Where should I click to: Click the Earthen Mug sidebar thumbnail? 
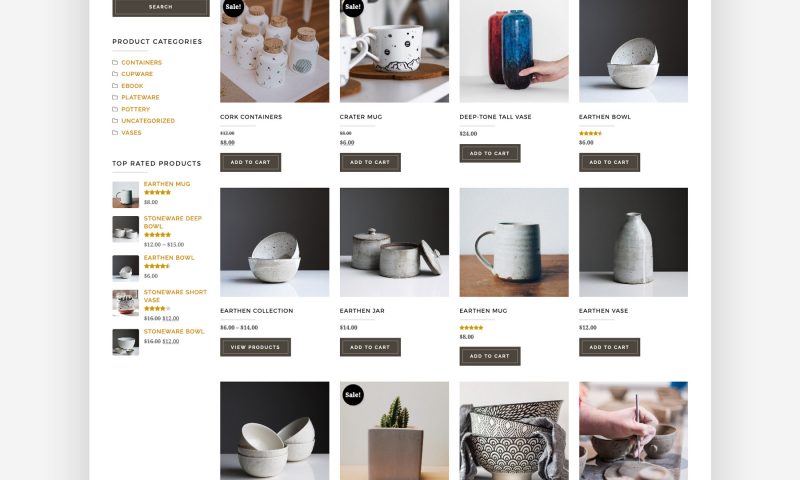coord(126,194)
